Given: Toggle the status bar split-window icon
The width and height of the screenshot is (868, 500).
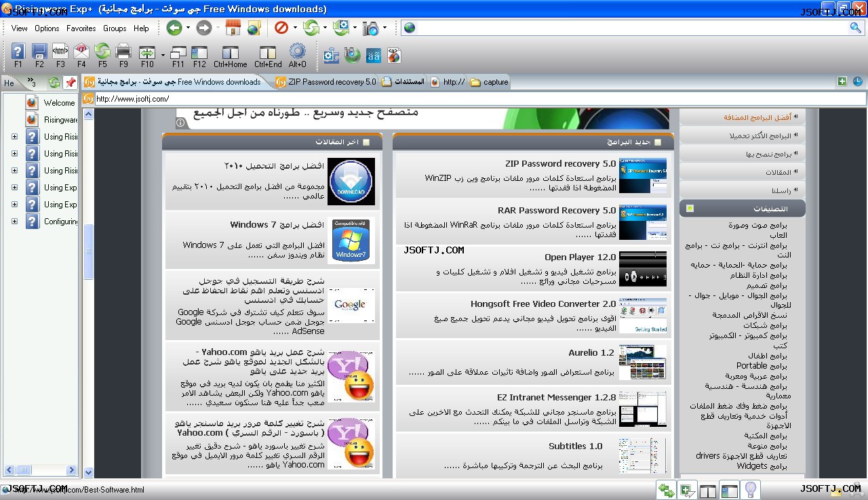Looking at the screenshot, I should (708, 491).
